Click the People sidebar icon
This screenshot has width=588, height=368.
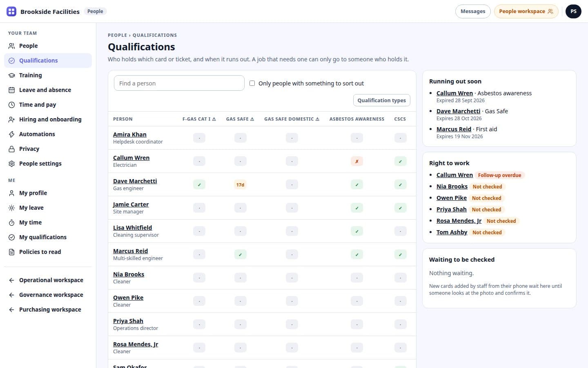click(11, 46)
